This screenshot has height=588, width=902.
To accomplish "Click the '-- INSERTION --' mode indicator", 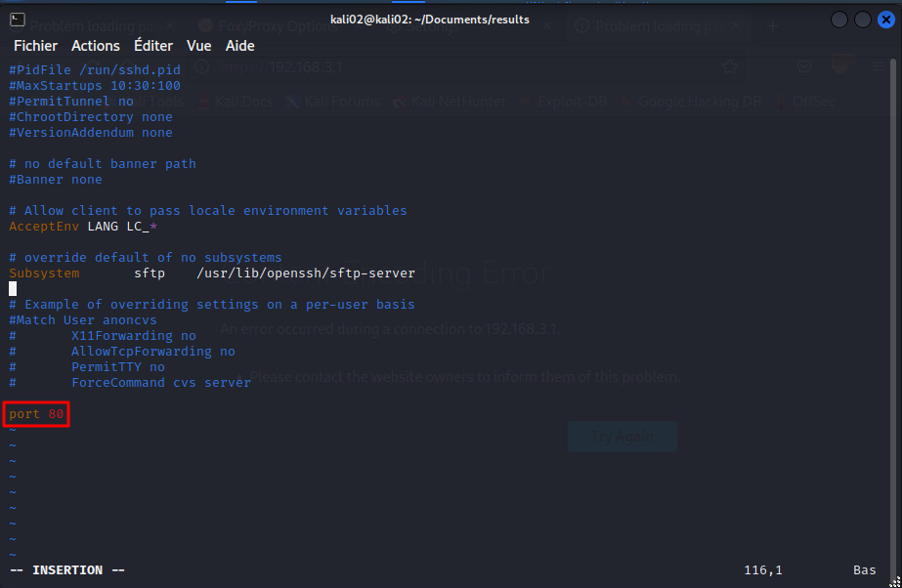I will (67, 570).
